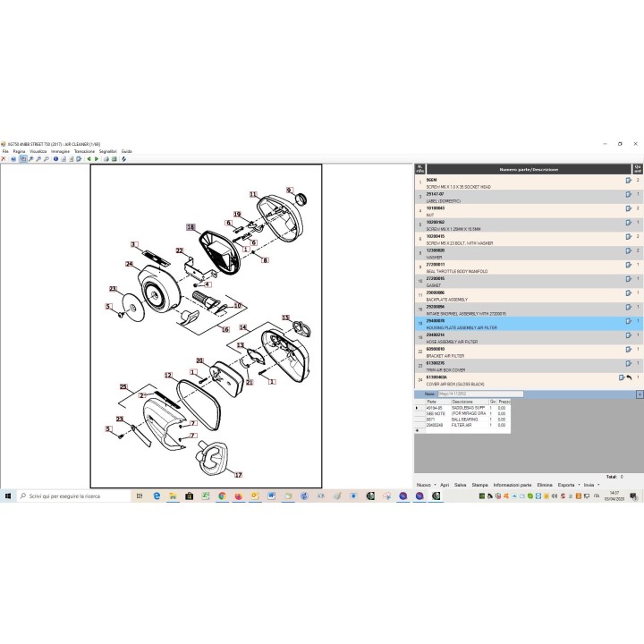Open the Immagine menu
644x644 pixels.
click(x=60, y=151)
